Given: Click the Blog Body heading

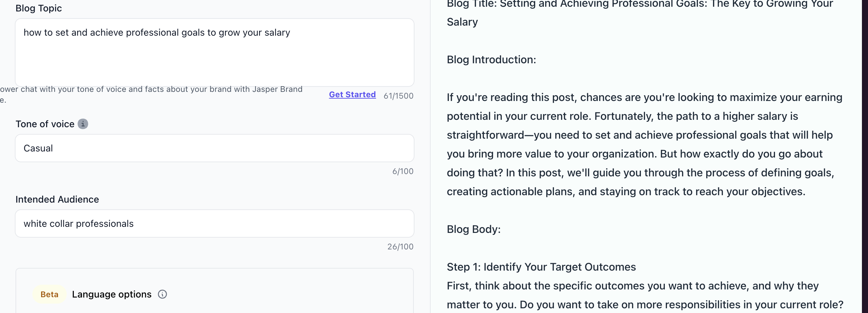Looking at the screenshot, I should click(x=473, y=229).
